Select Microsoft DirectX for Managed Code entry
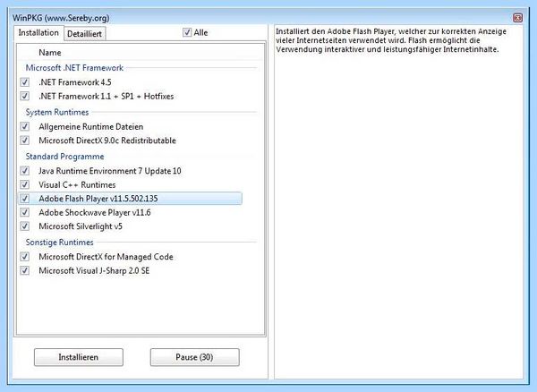 pos(106,257)
